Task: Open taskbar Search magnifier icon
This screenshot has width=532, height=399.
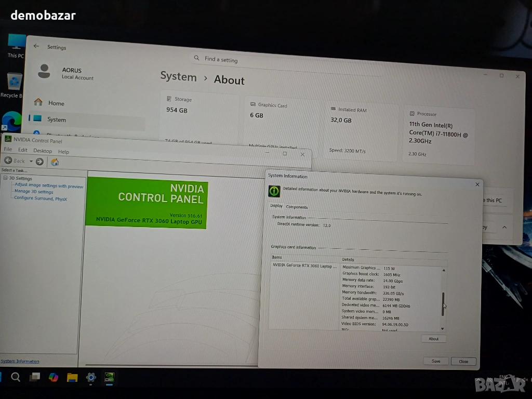Action: (x=16, y=377)
